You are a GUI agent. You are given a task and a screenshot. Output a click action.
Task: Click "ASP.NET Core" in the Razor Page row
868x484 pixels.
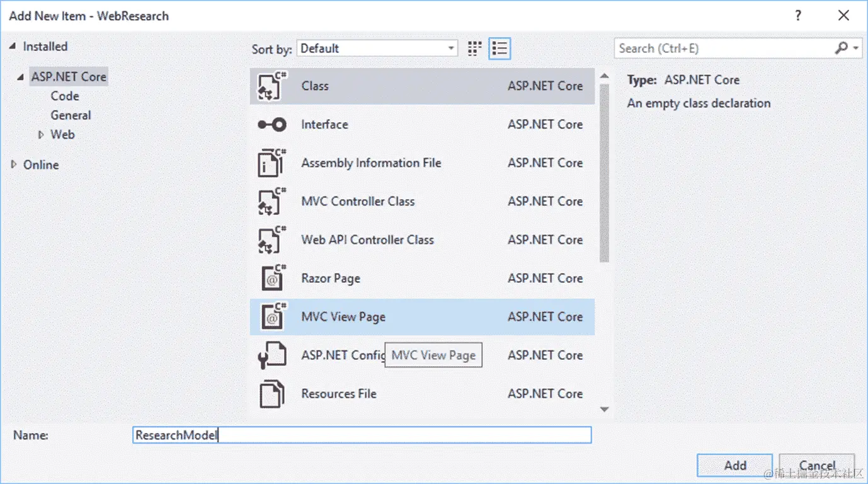(x=545, y=278)
